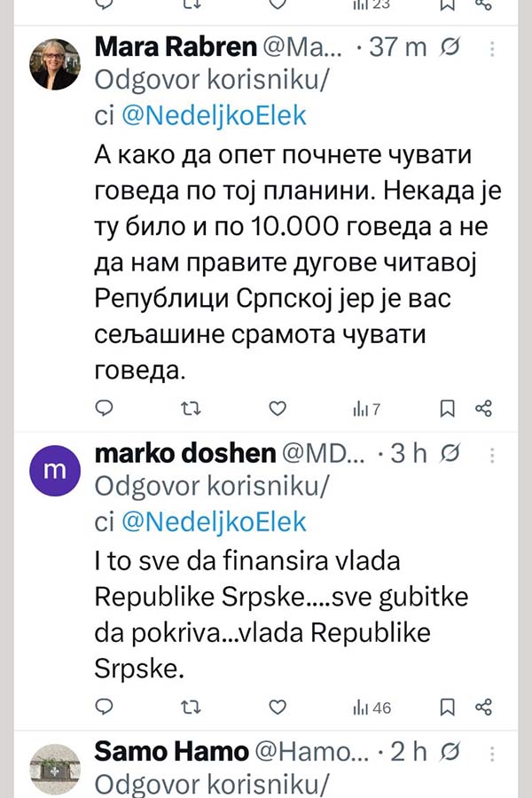
Task: Open @NedeljkoElek mention in Mara's reply
Action: coord(214,114)
